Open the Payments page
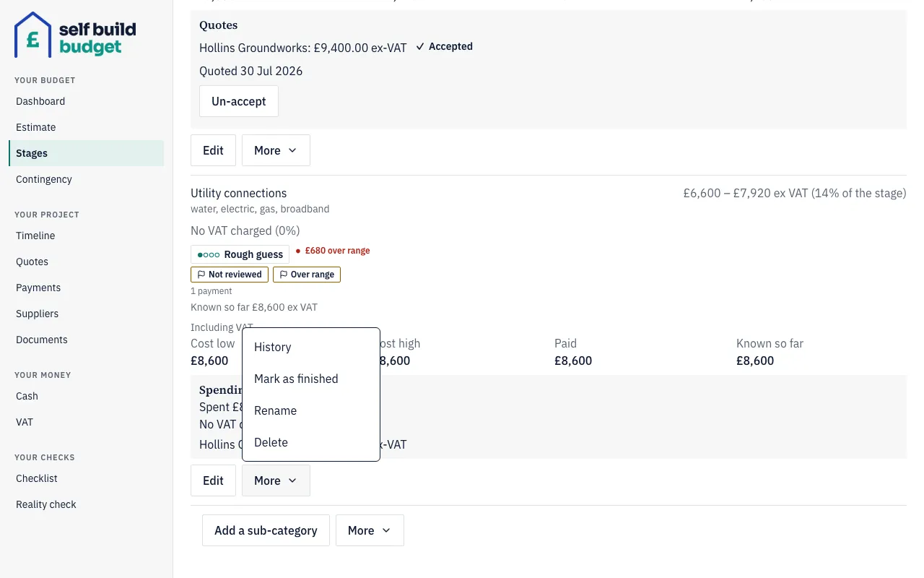This screenshot has height=578, width=924. [x=86, y=288]
